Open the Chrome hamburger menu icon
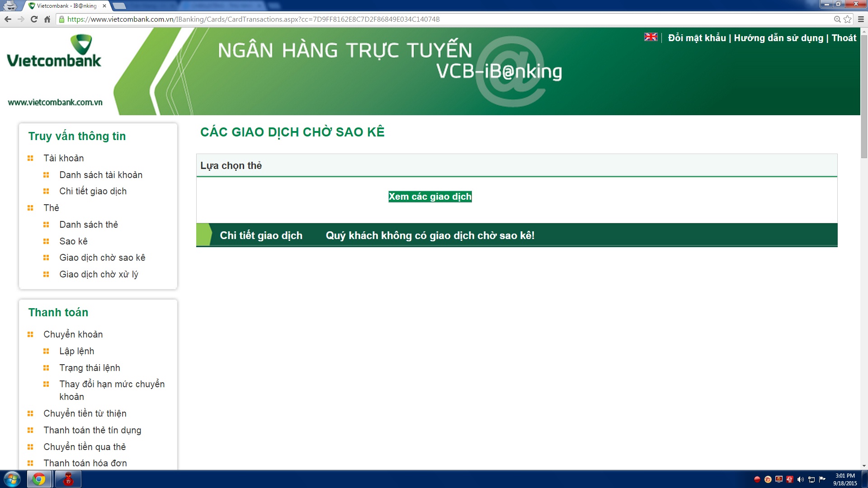868x488 pixels. [x=861, y=19]
